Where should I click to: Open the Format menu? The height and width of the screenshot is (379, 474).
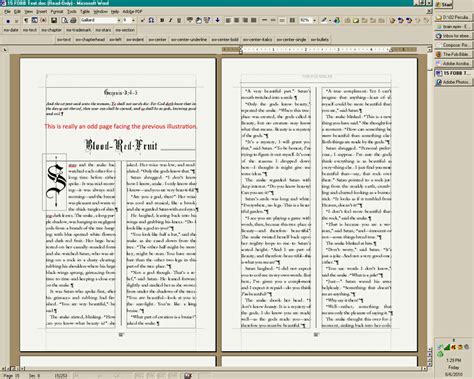tap(57, 11)
